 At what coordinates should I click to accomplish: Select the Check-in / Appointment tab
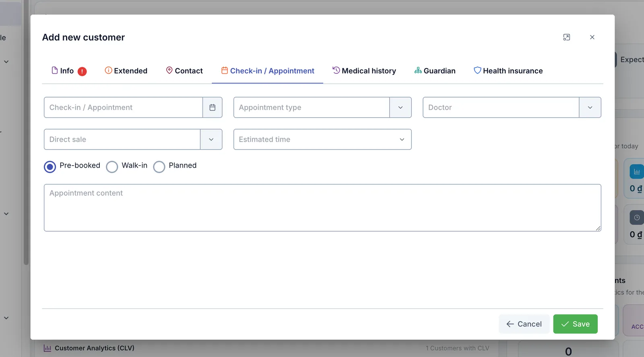click(x=268, y=71)
